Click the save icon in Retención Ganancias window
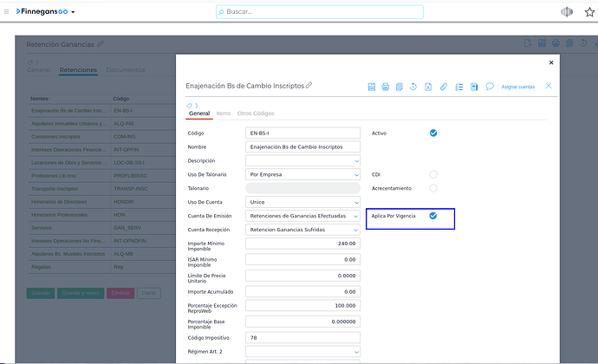This screenshot has width=598, height=364. click(x=542, y=43)
